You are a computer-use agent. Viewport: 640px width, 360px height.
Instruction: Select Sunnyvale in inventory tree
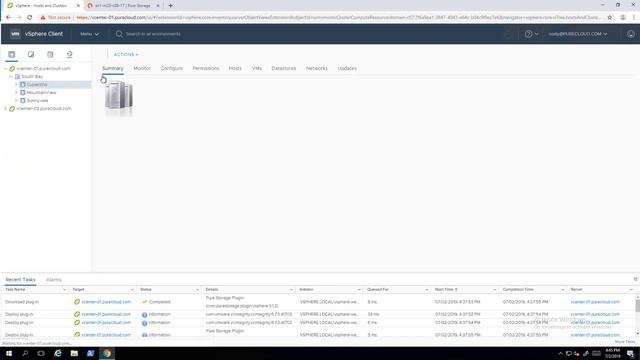click(37, 100)
